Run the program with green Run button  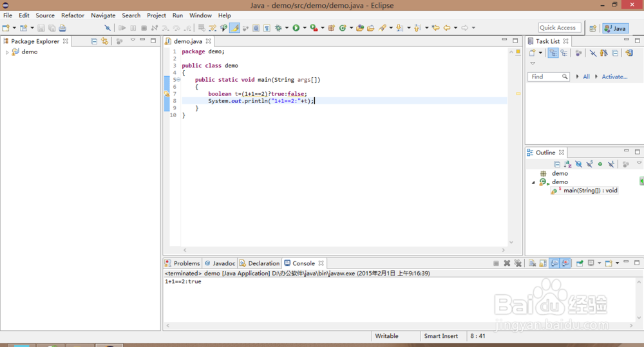pyautogui.click(x=296, y=28)
